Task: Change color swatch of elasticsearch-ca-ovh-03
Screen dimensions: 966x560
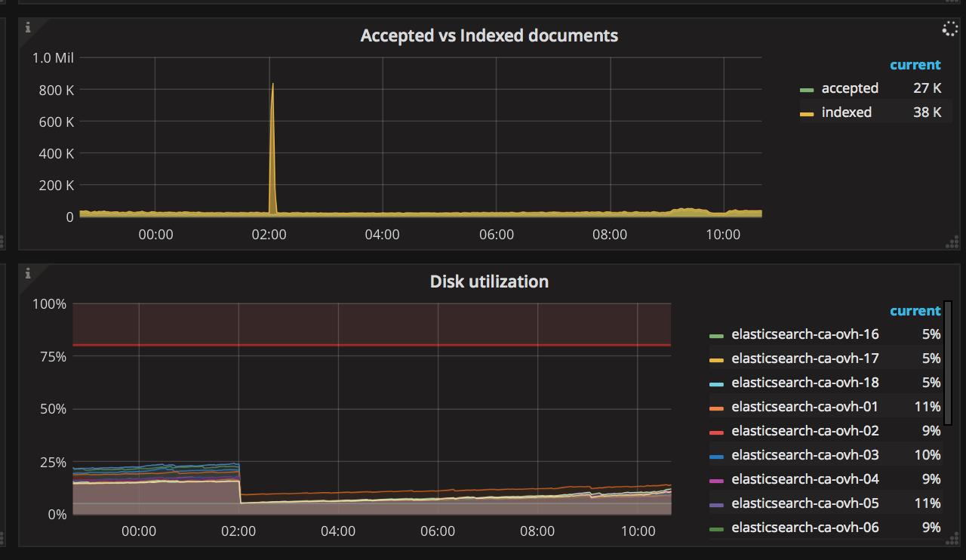Action: coord(716,457)
